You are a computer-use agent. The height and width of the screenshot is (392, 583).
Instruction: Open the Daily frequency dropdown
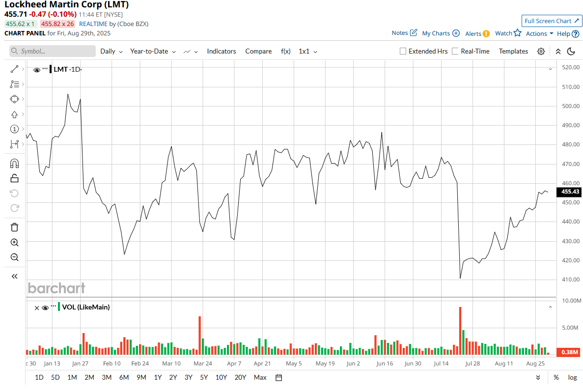tap(111, 51)
